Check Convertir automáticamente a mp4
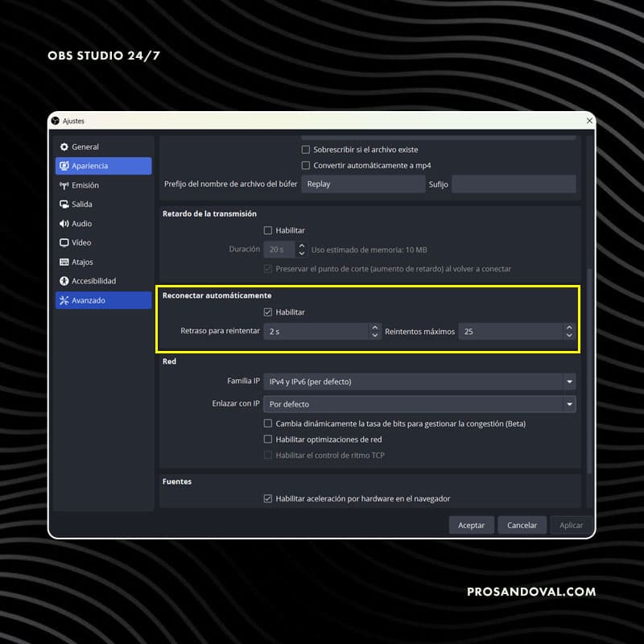The image size is (644, 644). [x=306, y=166]
